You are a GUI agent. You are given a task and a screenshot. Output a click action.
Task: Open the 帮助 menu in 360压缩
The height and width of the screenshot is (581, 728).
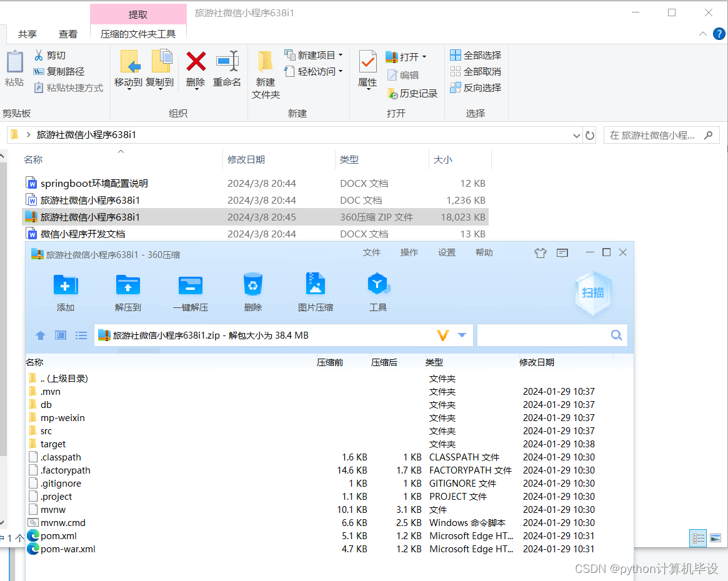[484, 252]
